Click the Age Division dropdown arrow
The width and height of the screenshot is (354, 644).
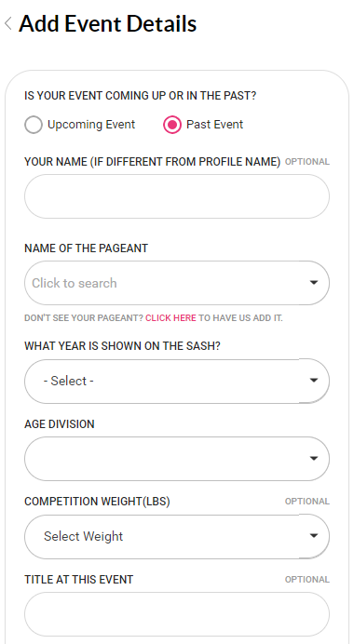click(314, 459)
